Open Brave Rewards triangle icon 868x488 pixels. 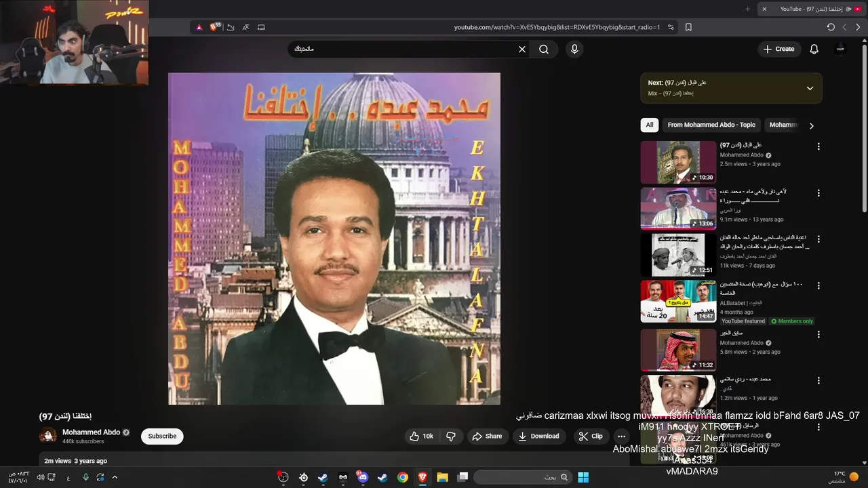click(x=199, y=27)
